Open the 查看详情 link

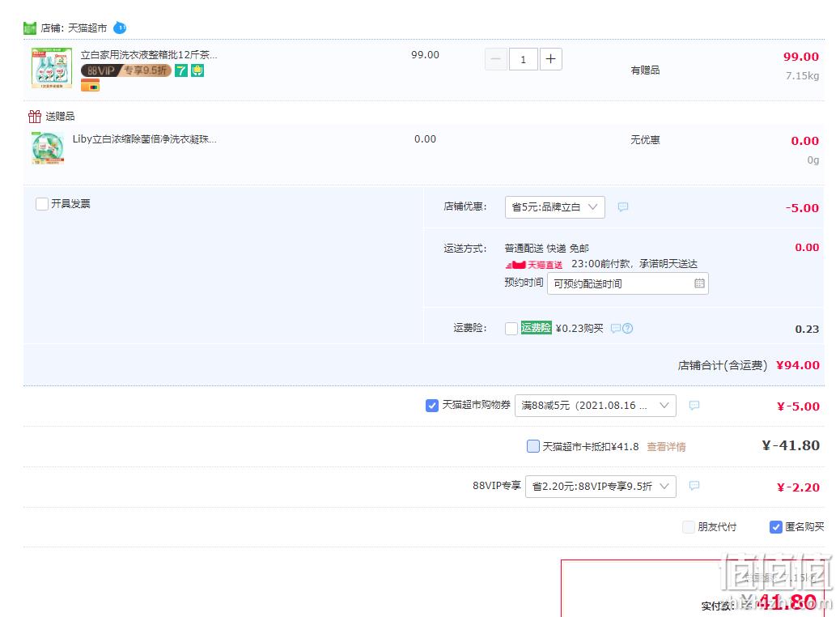[666, 446]
